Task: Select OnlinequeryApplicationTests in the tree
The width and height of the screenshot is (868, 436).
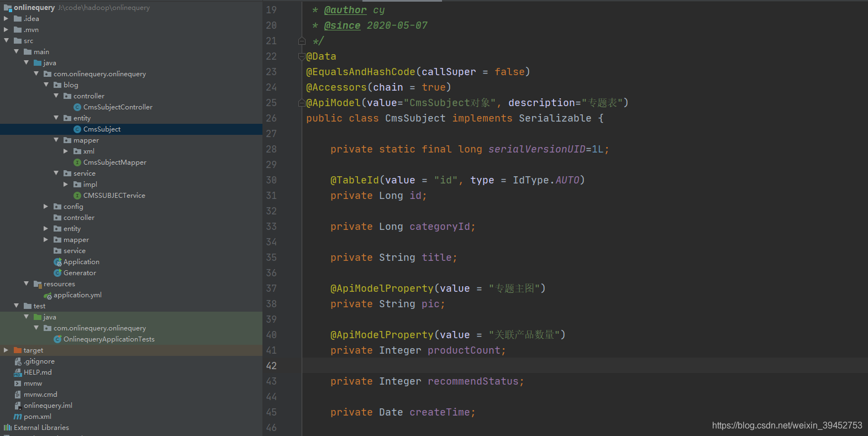Action: [109, 339]
